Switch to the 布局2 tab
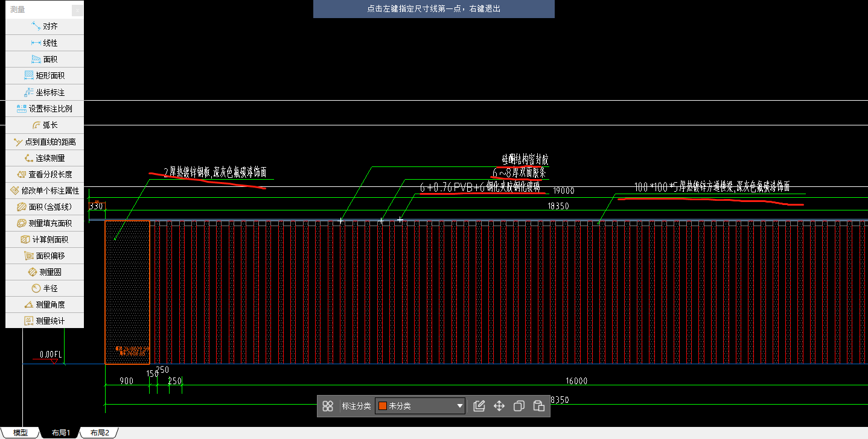The width and height of the screenshot is (868, 439). [100, 432]
